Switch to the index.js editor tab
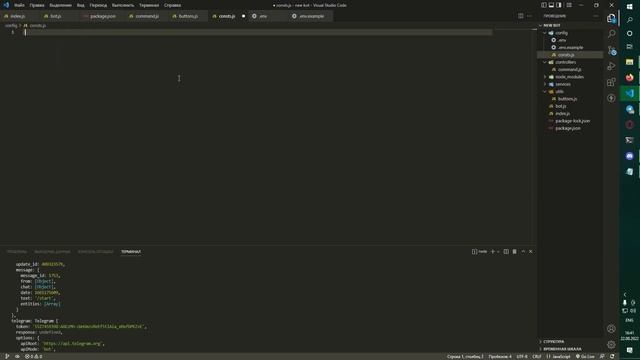The width and height of the screenshot is (640, 360). click(x=18, y=16)
